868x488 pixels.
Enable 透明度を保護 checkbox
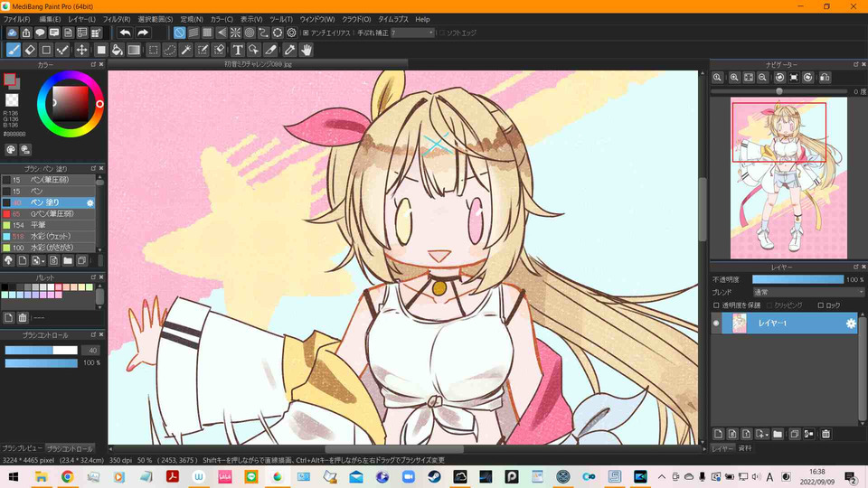716,305
